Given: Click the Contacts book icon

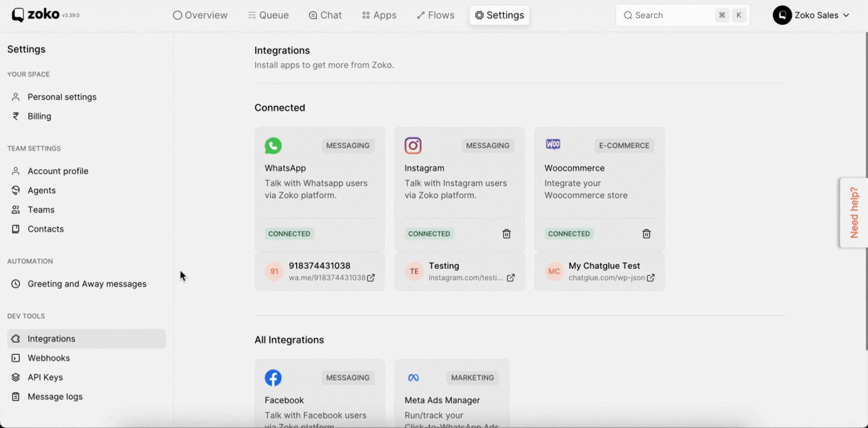Looking at the screenshot, I should point(16,229).
